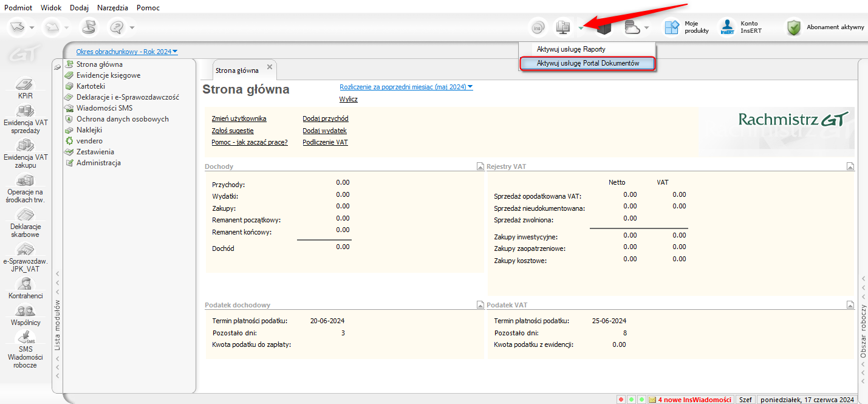Image resolution: width=868 pixels, height=404 pixels.
Task: Select Ochrona danych osobowych tree item
Action: (122, 119)
